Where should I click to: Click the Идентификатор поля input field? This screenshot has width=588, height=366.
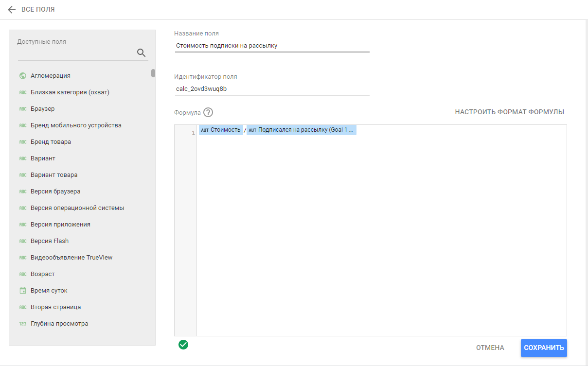click(271, 89)
